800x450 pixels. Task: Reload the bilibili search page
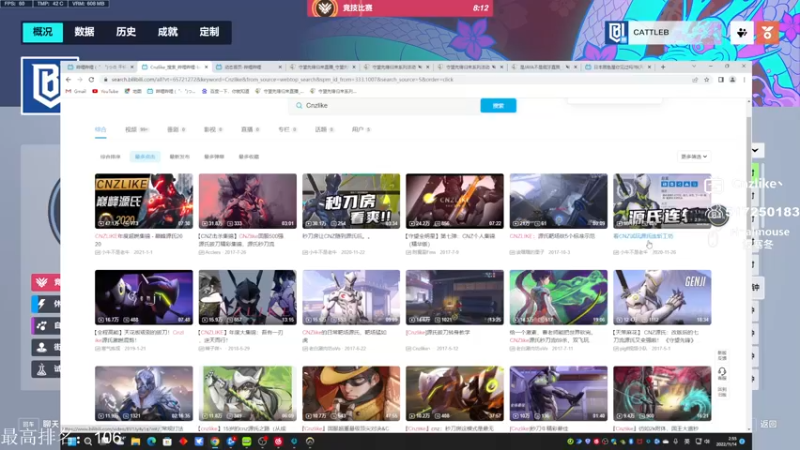[91, 80]
